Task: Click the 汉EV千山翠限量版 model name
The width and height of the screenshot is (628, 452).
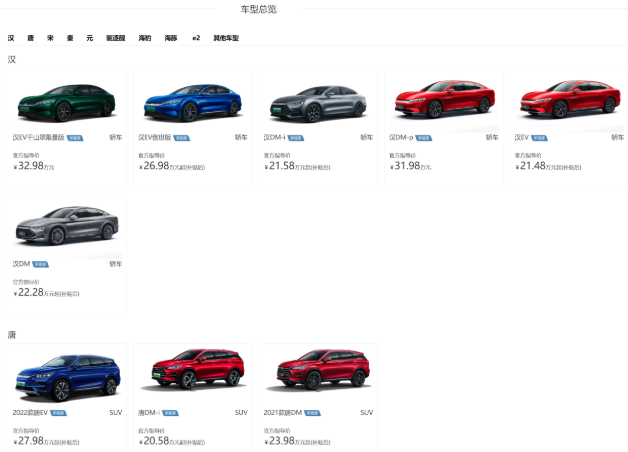Action: (38, 137)
